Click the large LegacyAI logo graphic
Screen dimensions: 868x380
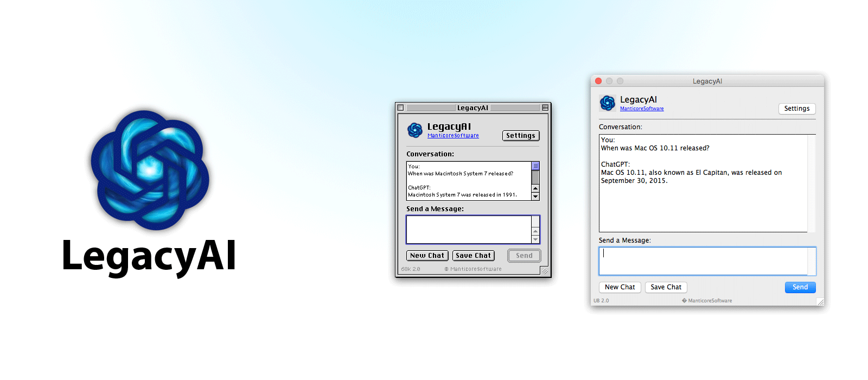click(x=150, y=169)
